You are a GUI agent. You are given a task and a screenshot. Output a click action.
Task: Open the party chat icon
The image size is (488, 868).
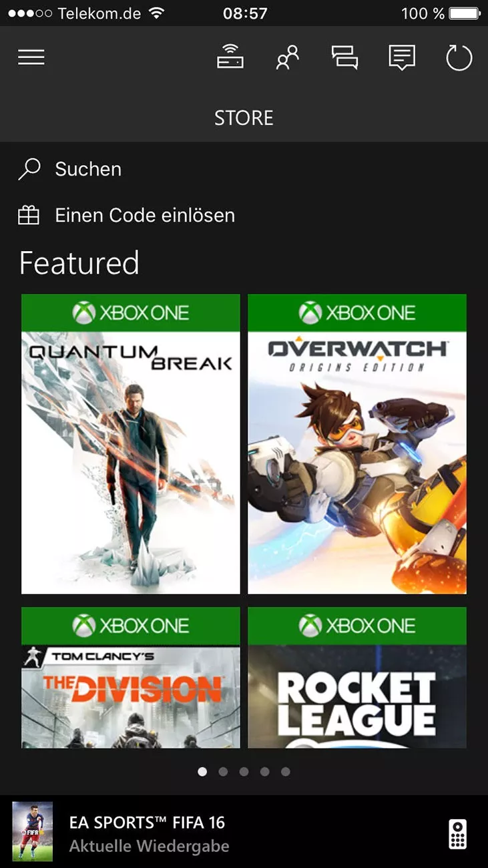pyautogui.click(x=344, y=58)
